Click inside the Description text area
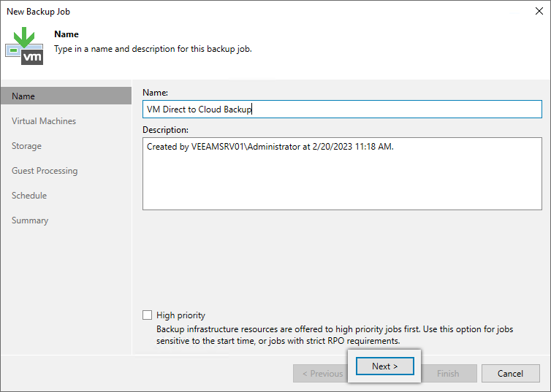This screenshot has width=551, height=392. tap(342, 174)
